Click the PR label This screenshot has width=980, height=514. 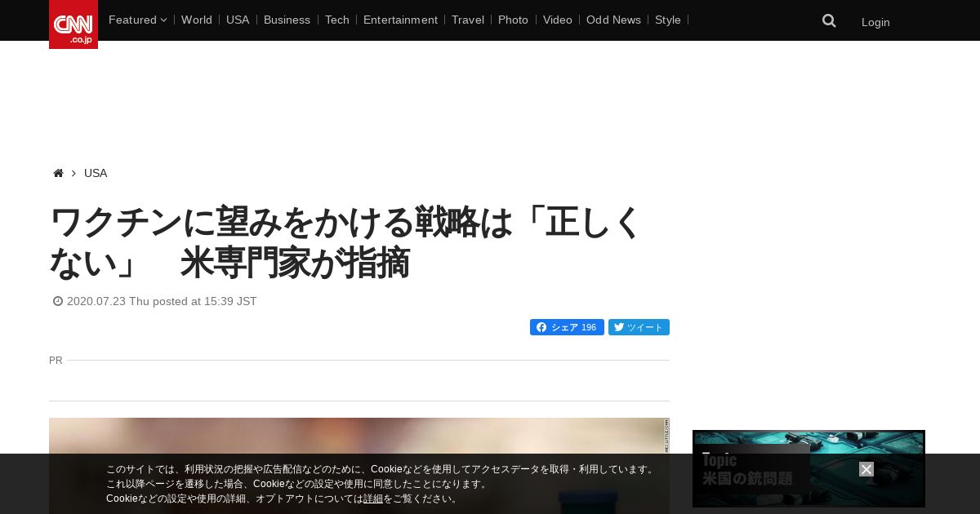tap(56, 360)
